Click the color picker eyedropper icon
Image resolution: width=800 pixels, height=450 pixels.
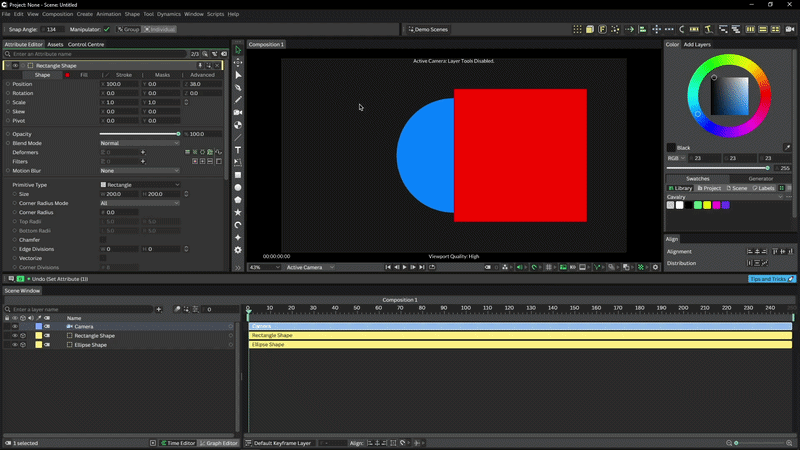[787, 147]
